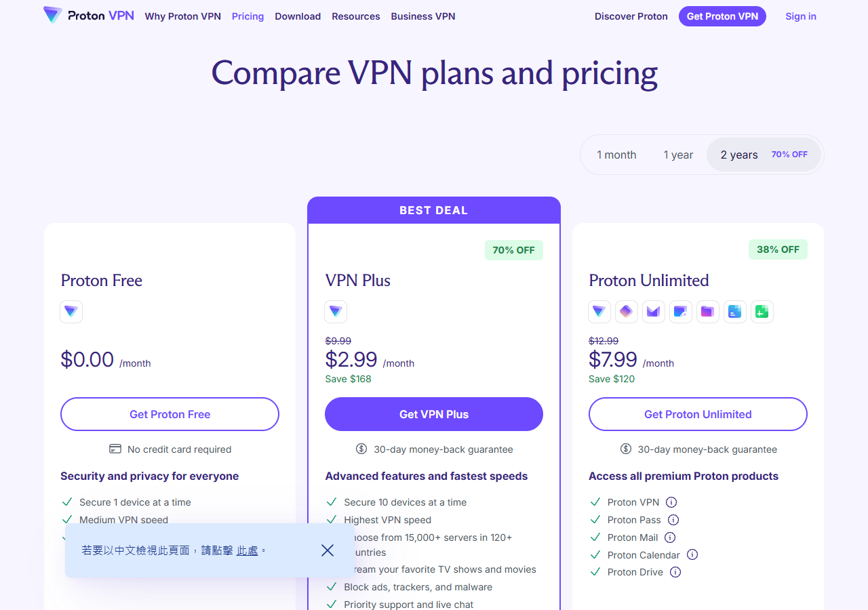Click the Proton Drive folder icon under Proton Unlimited
Screen dimensions: 868x610
pos(708,312)
